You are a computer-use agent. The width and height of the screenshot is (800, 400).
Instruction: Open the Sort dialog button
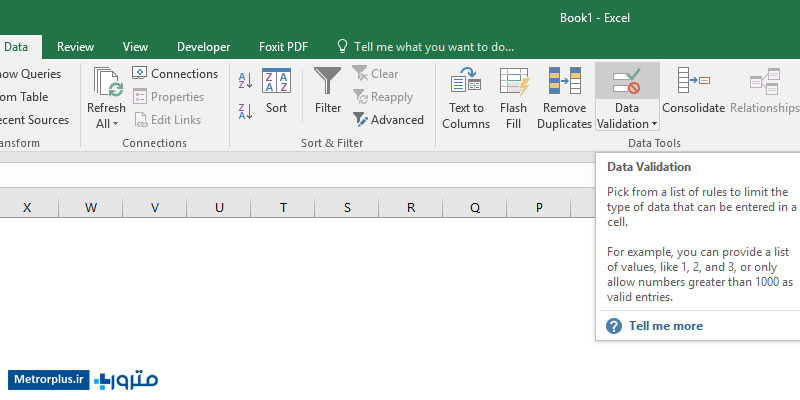tap(276, 91)
